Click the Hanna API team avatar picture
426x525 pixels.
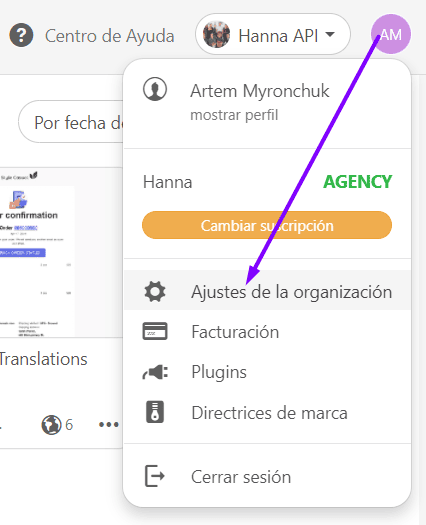click(x=216, y=34)
